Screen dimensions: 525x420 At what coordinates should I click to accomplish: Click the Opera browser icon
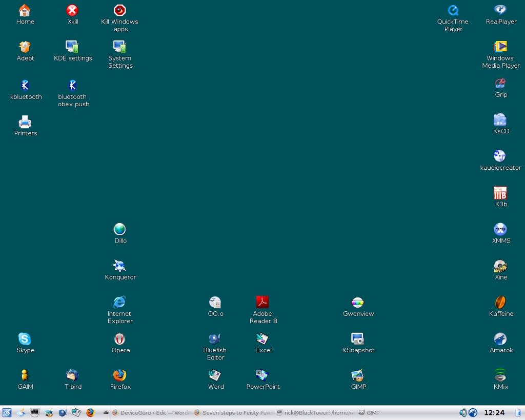(119, 339)
